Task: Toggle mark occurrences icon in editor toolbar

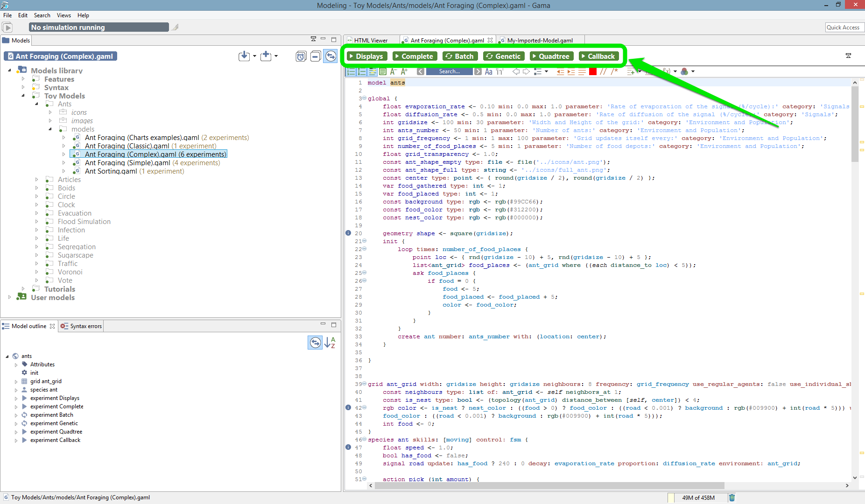Action: pos(373,71)
